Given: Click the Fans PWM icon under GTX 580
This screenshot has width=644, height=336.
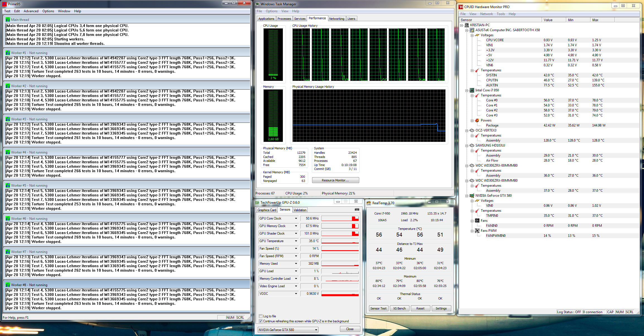Looking at the screenshot, I should 477,231.
